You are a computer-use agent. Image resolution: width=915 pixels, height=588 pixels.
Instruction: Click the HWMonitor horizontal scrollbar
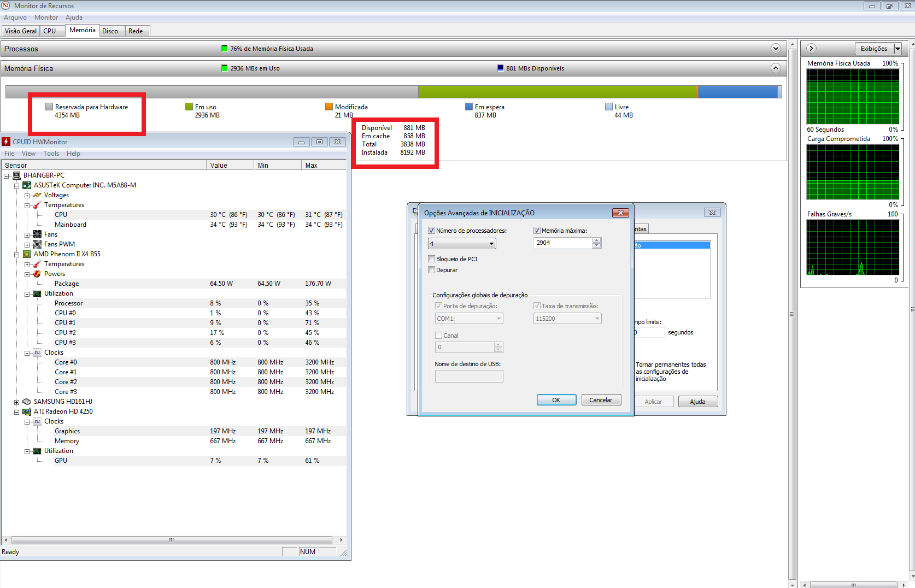(x=172, y=540)
